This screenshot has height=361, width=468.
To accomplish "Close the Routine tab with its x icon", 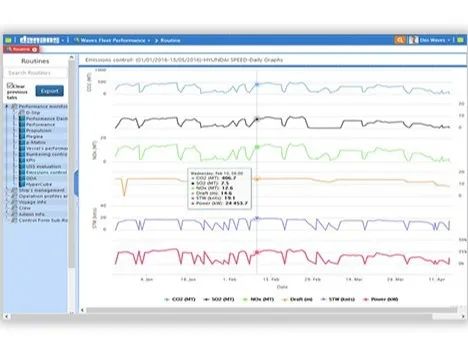I will (34, 49).
